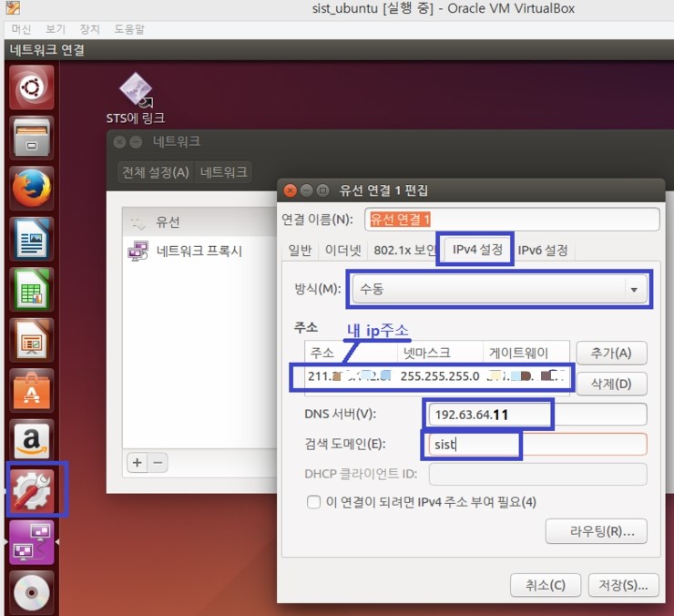Open Amazon launcher icon

click(32, 441)
